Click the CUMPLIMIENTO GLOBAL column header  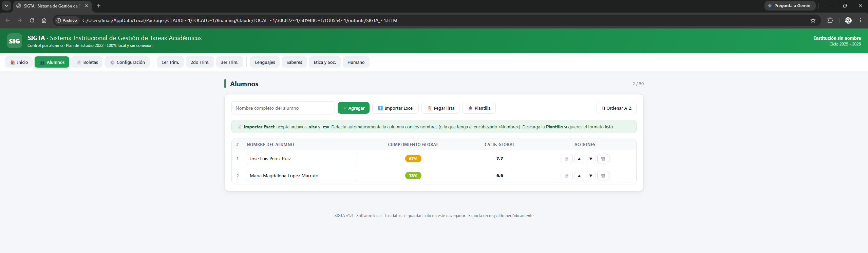point(413,145)
